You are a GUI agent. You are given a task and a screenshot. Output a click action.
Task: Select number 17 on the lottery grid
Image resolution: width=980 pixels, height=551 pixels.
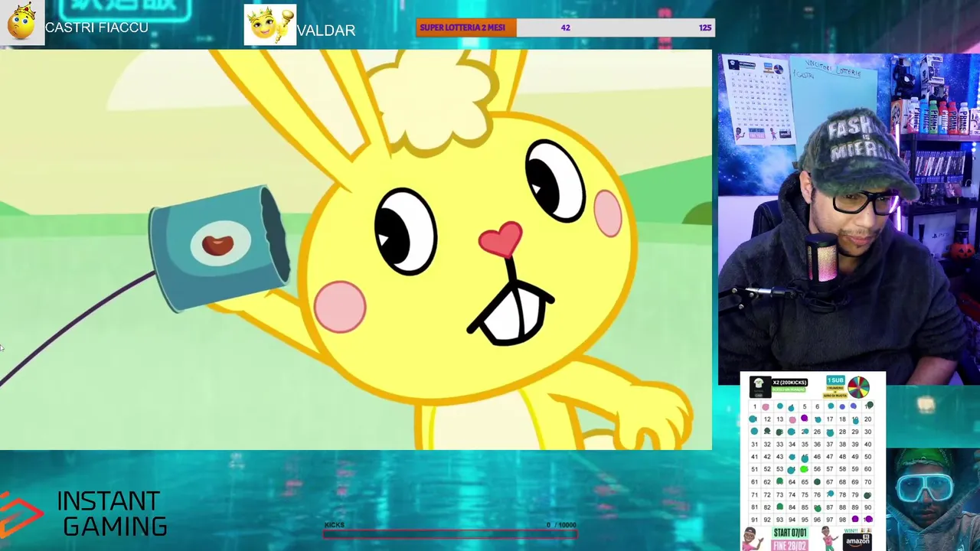click(x=830, y=419)
